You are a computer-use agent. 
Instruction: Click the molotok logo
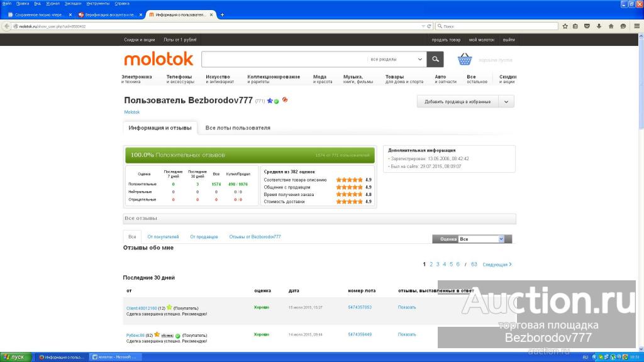tap(158, 59)
